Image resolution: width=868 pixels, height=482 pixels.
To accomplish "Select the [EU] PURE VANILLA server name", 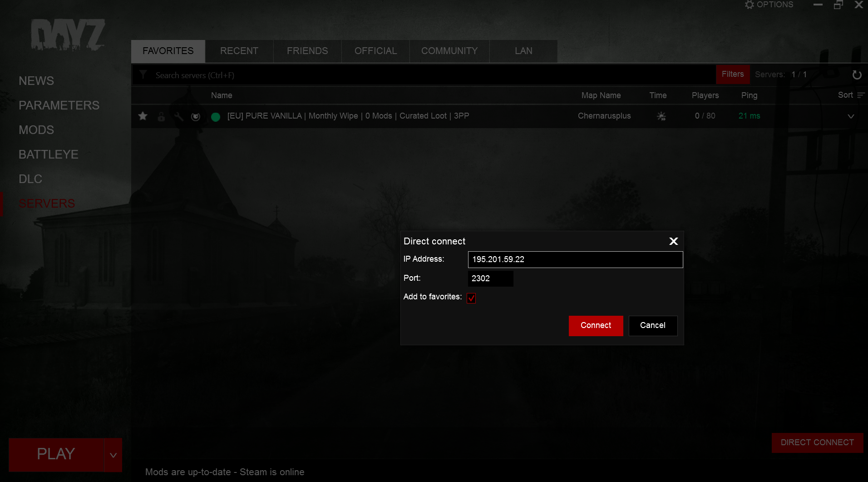I will coord(348,116).
